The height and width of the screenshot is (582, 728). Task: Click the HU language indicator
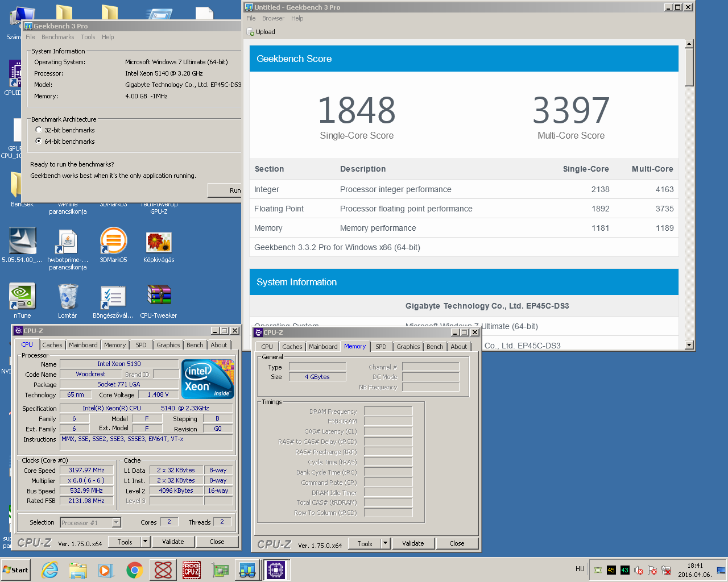(x=580, y=568)
